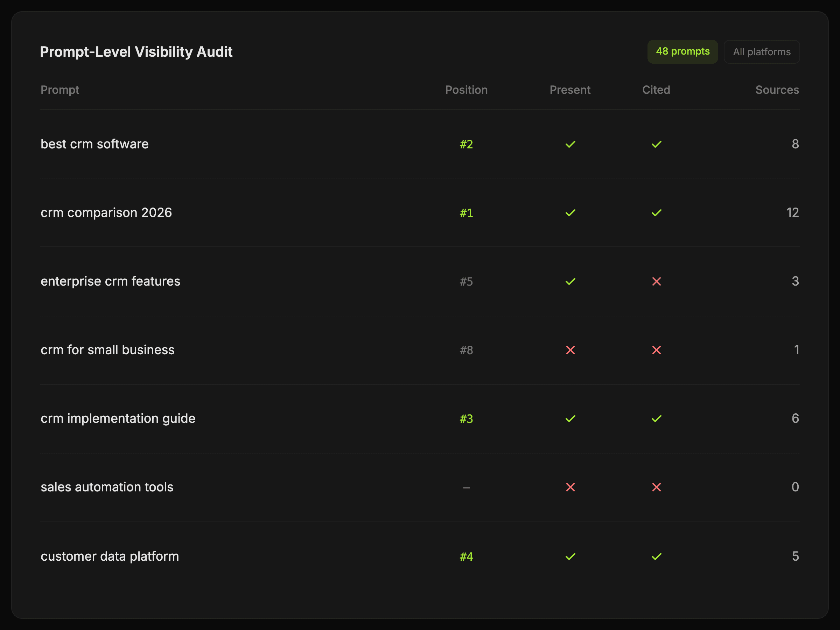
Task: Click Cited X for sales automation tools
Action: 656,487
